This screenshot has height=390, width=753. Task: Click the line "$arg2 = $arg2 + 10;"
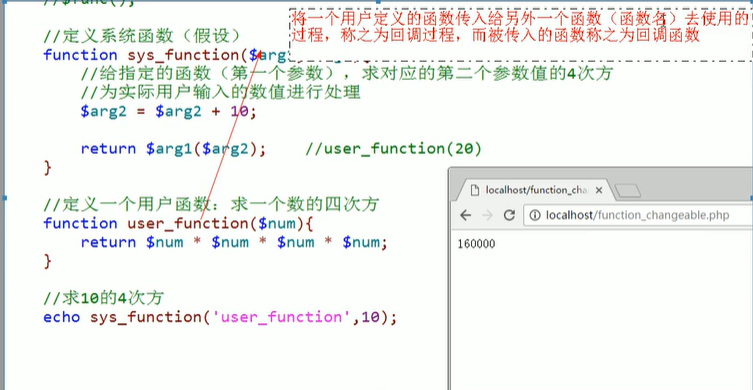point(169,111)
